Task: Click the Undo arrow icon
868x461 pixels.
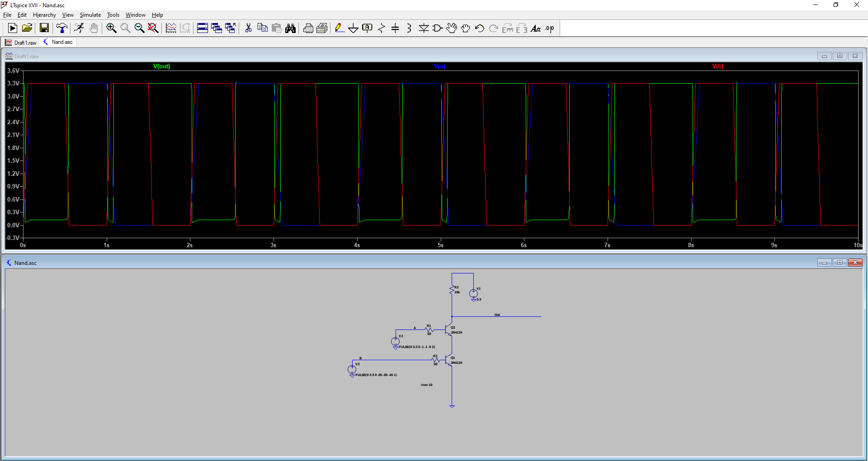Action: (480, 28)
